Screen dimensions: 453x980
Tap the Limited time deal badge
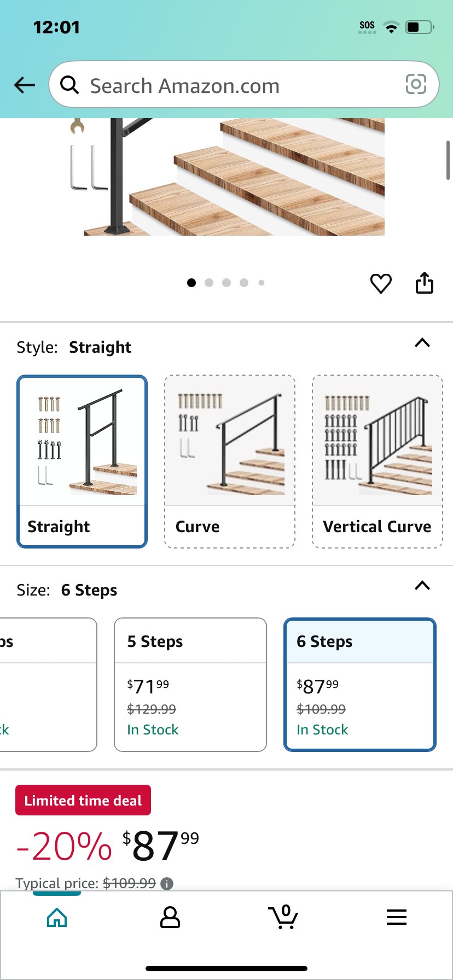83,800
